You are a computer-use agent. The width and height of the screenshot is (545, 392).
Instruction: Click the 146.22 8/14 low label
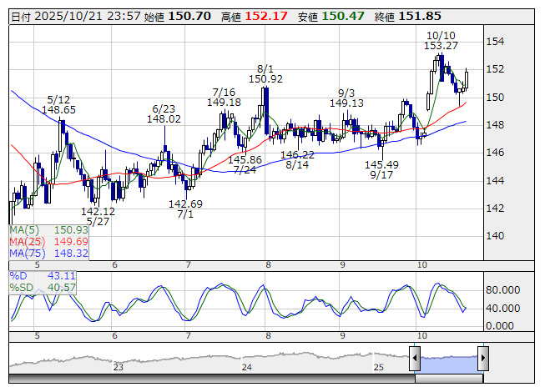pos(297,159)
